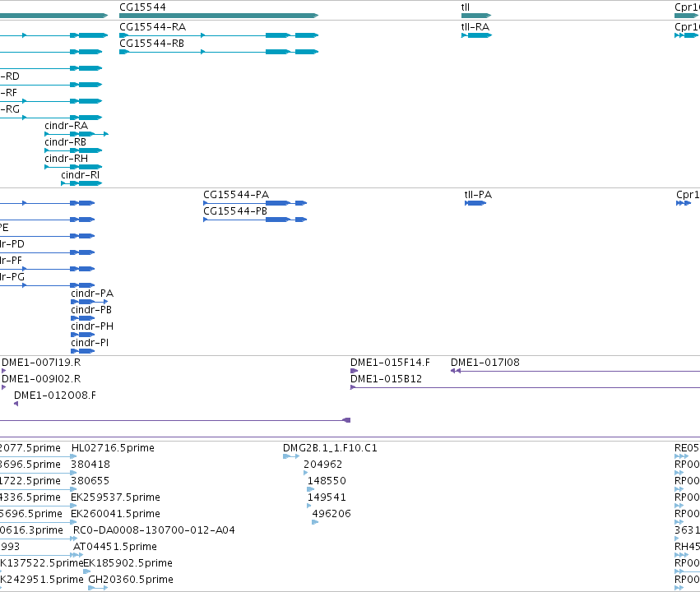Screen dimensions: 700x592
Task: Select EST DMG2B.1_1.F10.C1
Action: [291, 456]
